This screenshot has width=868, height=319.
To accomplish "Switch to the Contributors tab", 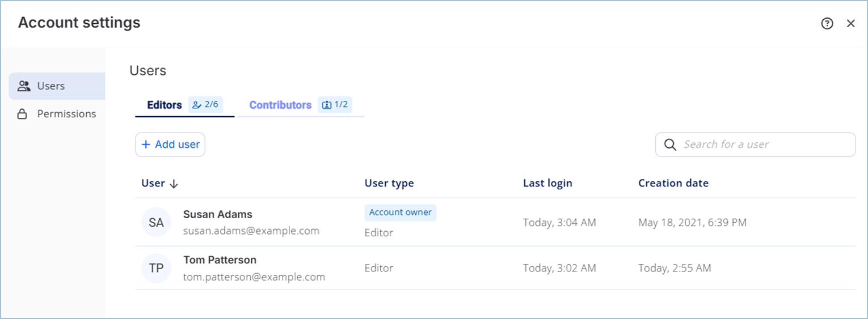I will 280,105.
